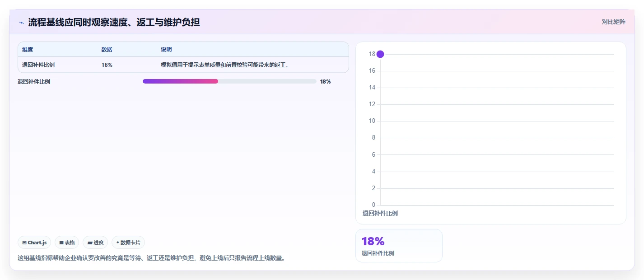Image resolution: width=644 pixels, height=280 pixels.
Task: Click y-axis label 0 on the chart
Action: 373,205
